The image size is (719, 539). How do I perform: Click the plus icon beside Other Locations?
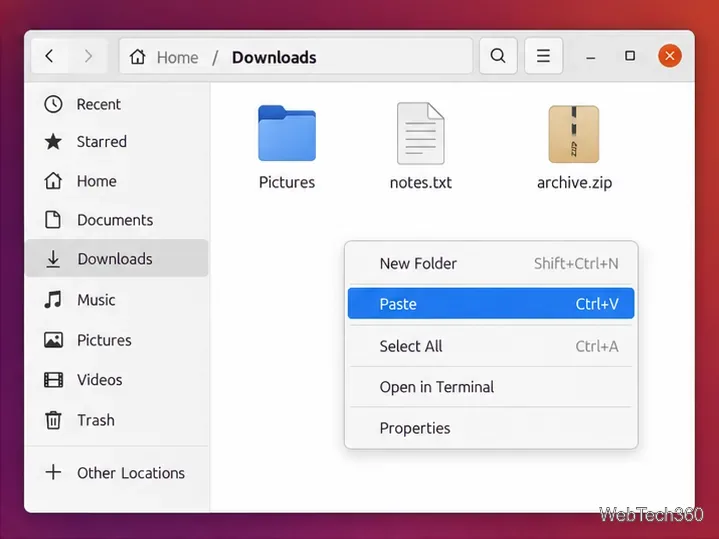click(x=53, y=472)
